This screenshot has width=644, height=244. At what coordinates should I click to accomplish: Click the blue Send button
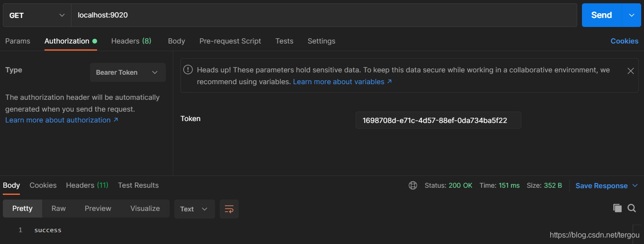(601, 15)
